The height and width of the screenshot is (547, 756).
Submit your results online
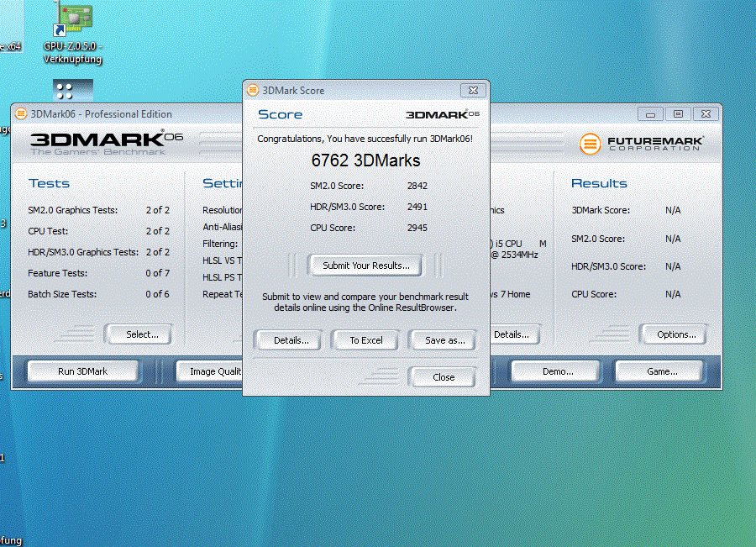click(x=365, y=266)
